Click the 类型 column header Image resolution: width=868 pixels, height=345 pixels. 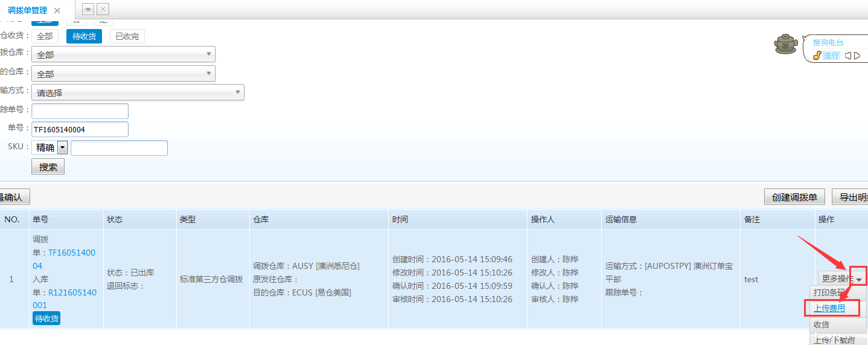pyautogui.click(x=213, y=219)
